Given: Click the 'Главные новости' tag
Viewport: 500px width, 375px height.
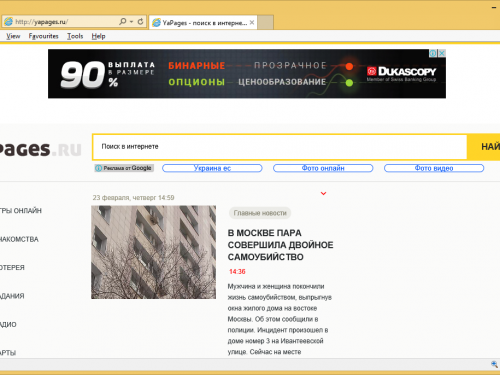Looking at the screenshot, I should tap(260, 213).
